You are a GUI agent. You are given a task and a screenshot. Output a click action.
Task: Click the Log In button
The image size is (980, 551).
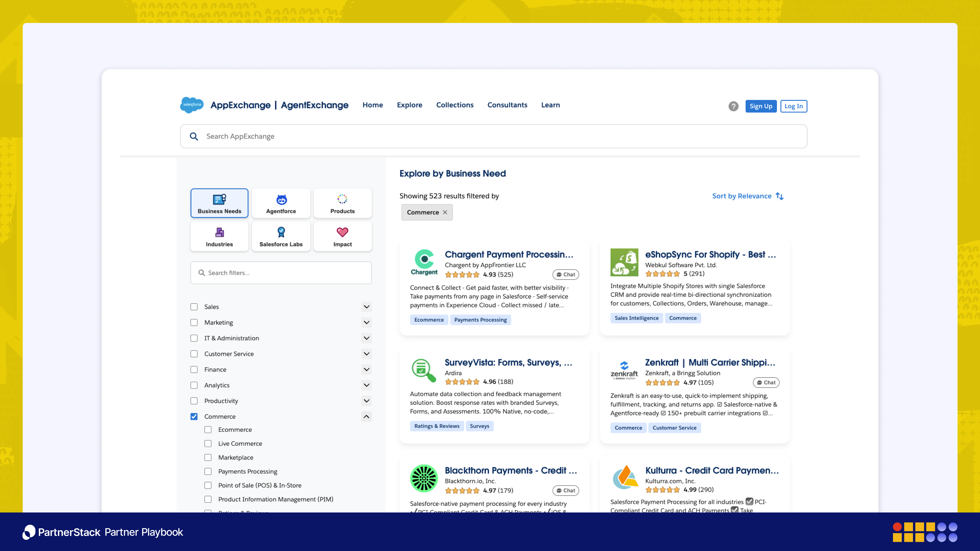click(794, 106)
